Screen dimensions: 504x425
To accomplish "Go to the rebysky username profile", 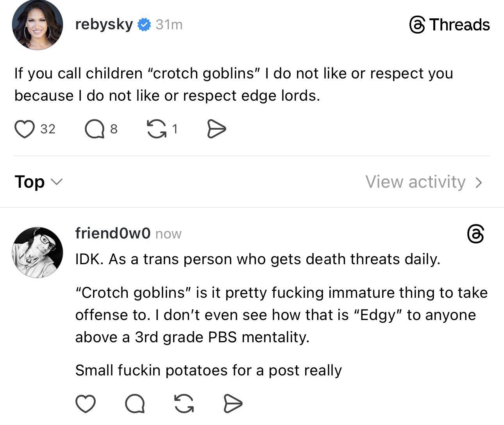I will pyautogui.click(x=104, y=24).
